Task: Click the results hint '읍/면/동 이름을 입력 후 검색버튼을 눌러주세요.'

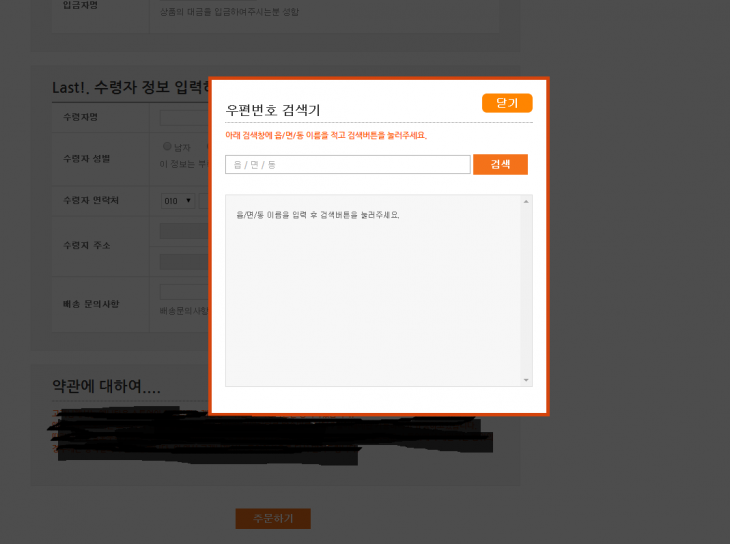Action: tap(318, 215)
